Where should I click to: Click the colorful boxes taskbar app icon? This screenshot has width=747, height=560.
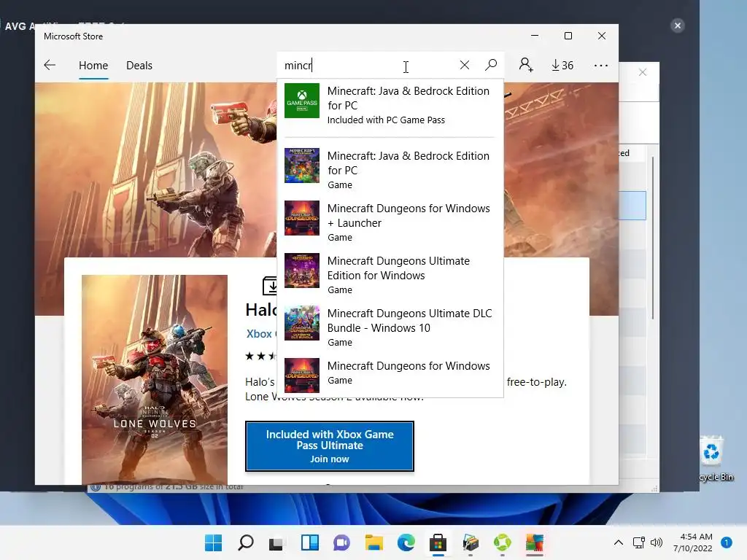pyautogui.click(x=471, y=542)
